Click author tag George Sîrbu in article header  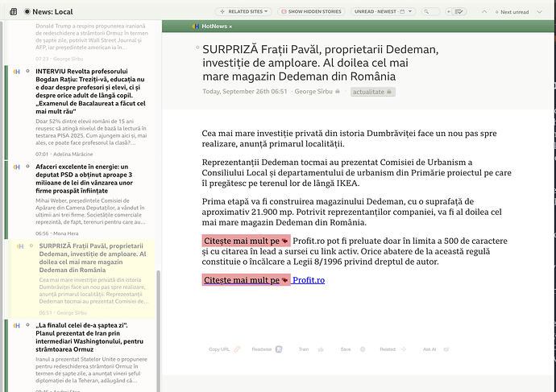click(x=313, y=92)
